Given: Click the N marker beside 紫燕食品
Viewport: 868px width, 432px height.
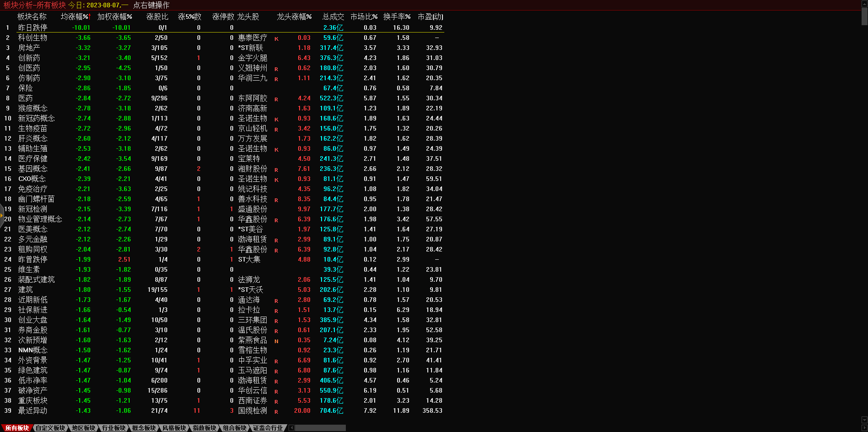Looking at the screenshot, I should pyautogui.click(x=276, y=341).
